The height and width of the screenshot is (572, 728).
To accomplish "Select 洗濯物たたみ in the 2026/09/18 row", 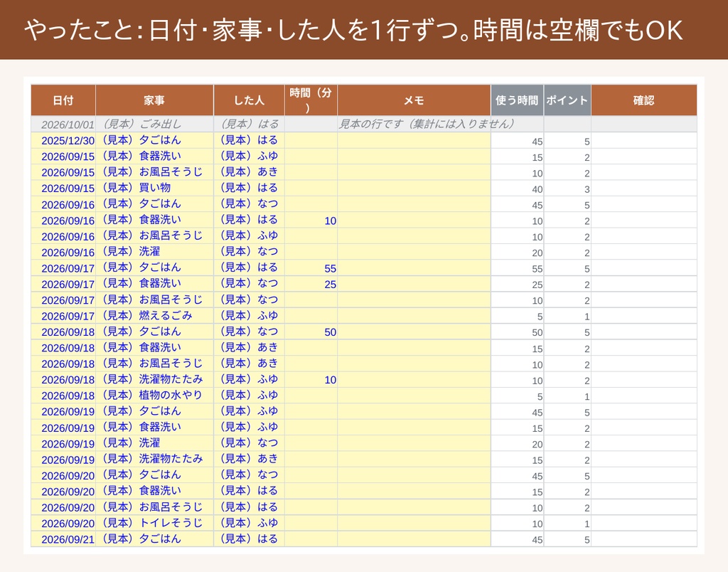I will pyautogui.click(x=154, y=379).
